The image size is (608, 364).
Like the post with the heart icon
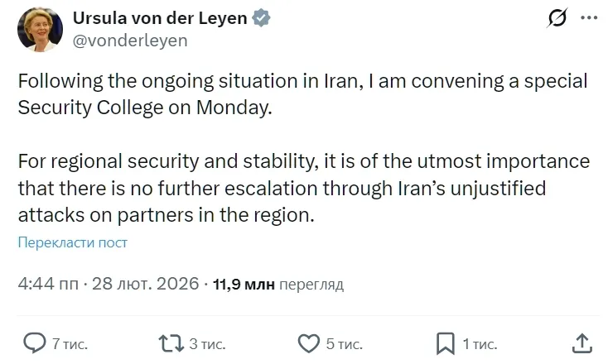[x=308, y=342]
